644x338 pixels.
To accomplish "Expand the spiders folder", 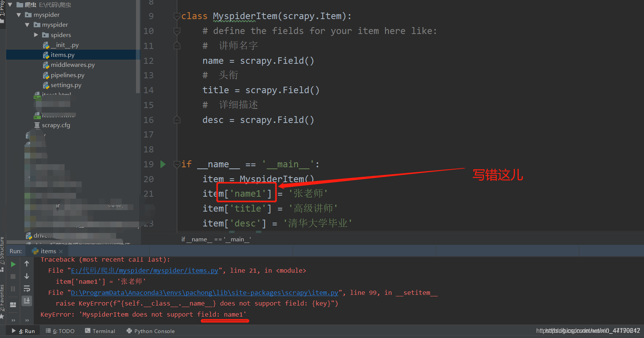I will (x=36, y=35).
